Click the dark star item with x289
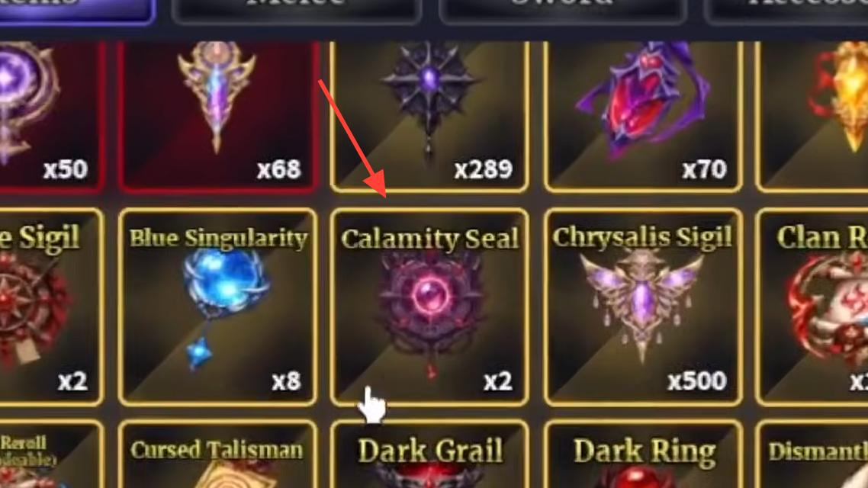 429,116
